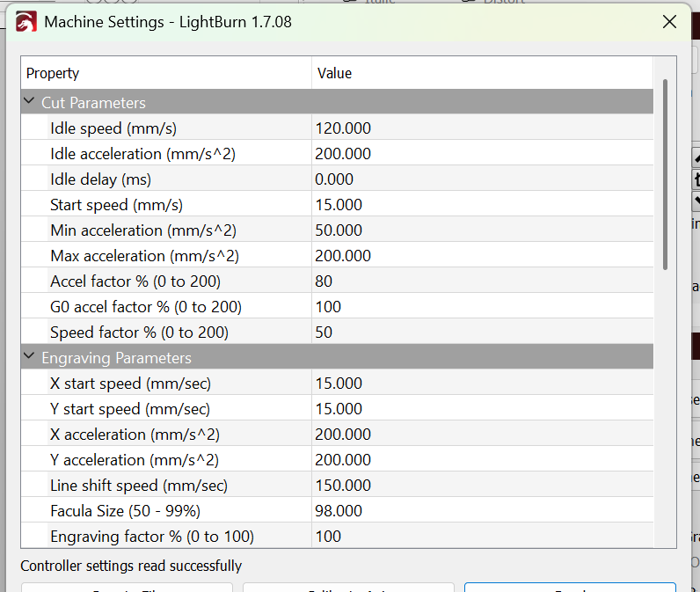Viewport: 700px width, 592px height.
Task: Click the 'Cut Parameters' section title
Action: click(x=94, y=103)
